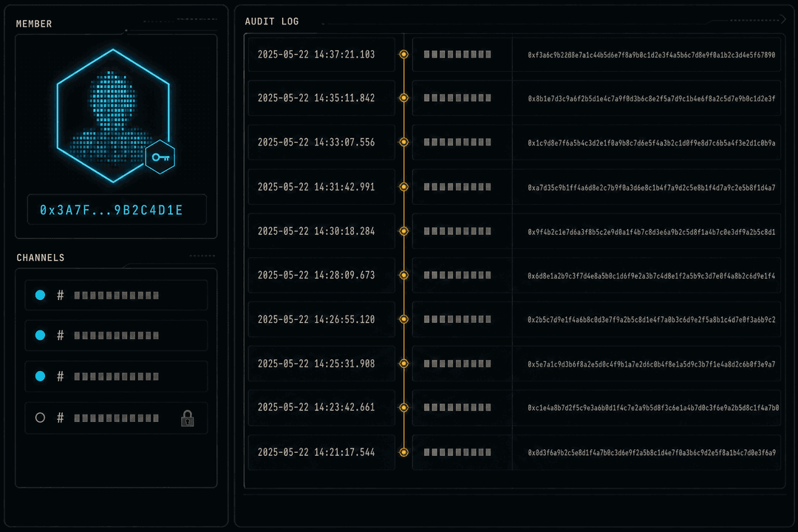Screen dimensions: 798x532
Task: Toggle the second channel's blue status dot
Action: tap(40, 335)
